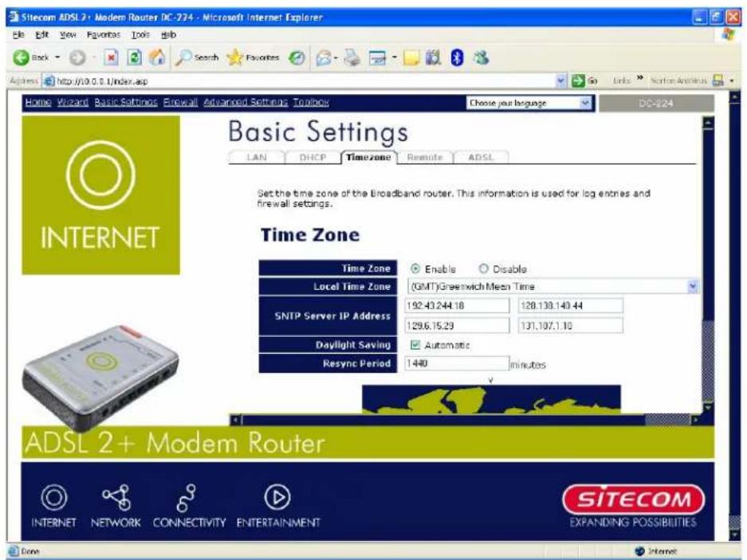Click the blue Bluetooth toolbar icon
This screenshot has width=747, height=560.
pos(458,57)
